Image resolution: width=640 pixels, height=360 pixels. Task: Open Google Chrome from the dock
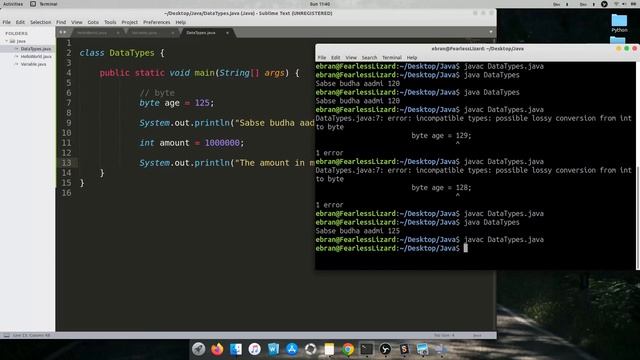click(x=348, y=349)
